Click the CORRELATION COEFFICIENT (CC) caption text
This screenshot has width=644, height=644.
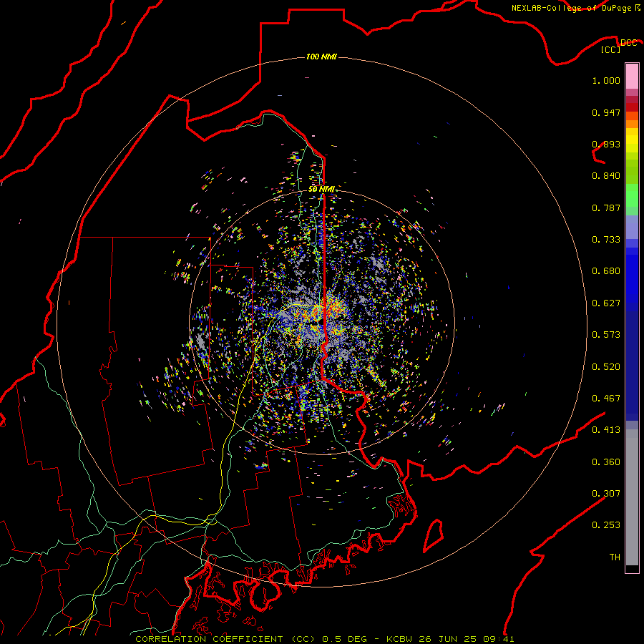click(x=225, y=639)
